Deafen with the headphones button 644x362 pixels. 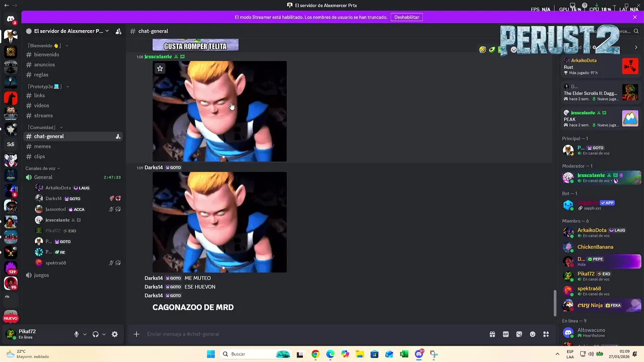point(96,334)
